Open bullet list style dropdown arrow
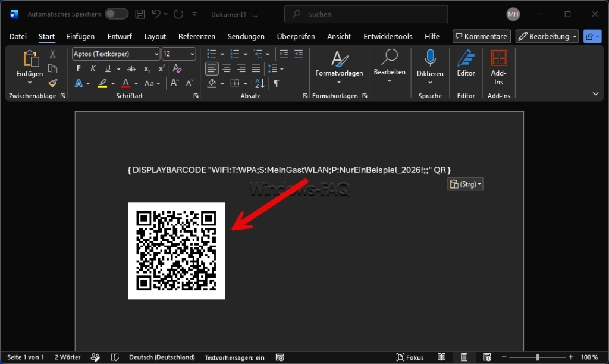This screenshot has width=609, height=364. 222,54
